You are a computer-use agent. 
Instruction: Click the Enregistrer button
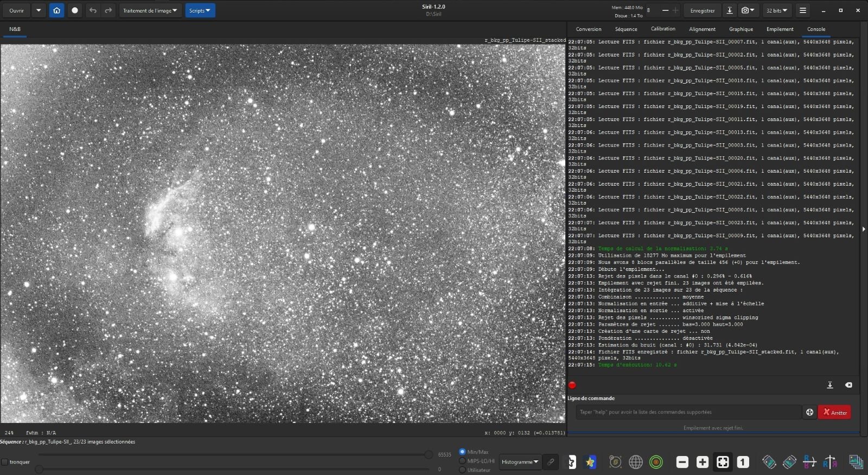[x=703, y=10]
